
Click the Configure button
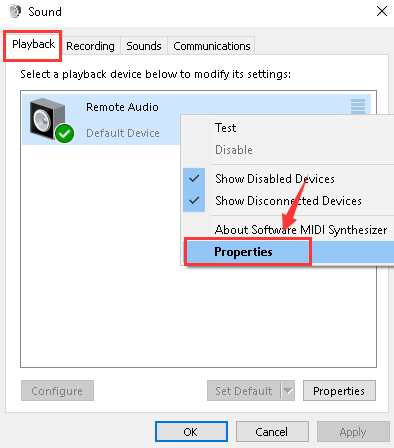(x=57, y=391)
